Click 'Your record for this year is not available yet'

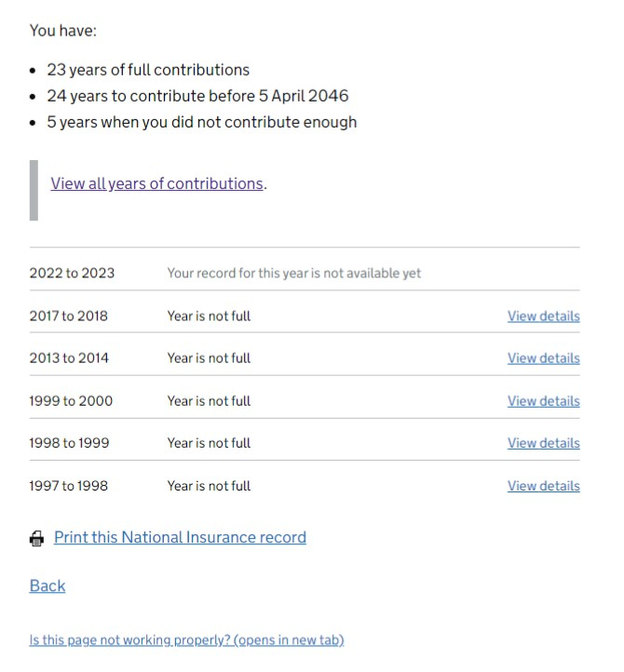point(294,273)
